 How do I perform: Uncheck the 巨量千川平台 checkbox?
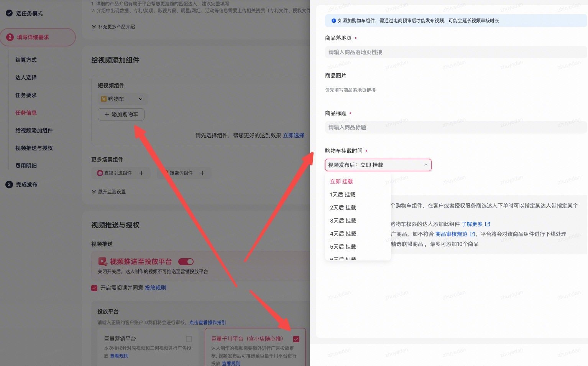(x=296, y=339)
